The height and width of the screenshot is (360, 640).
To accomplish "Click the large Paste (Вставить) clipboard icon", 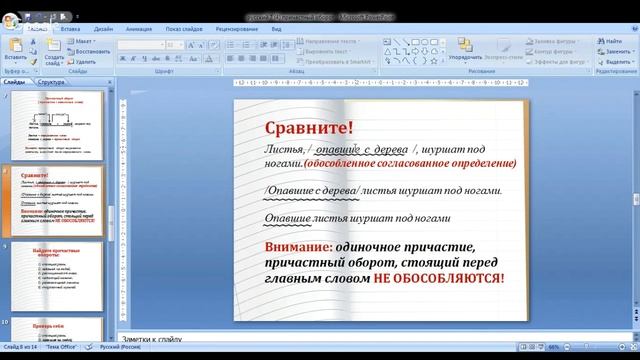I will click(16, 45).
